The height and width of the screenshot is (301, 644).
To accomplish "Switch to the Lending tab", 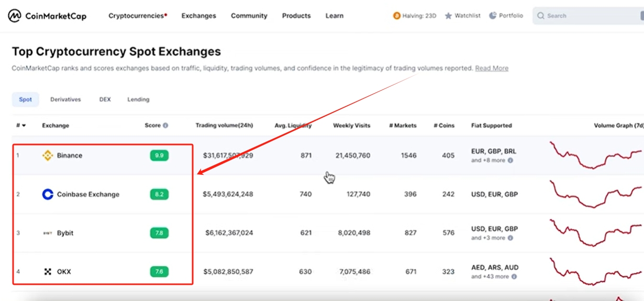I will [x=138, y=99].
